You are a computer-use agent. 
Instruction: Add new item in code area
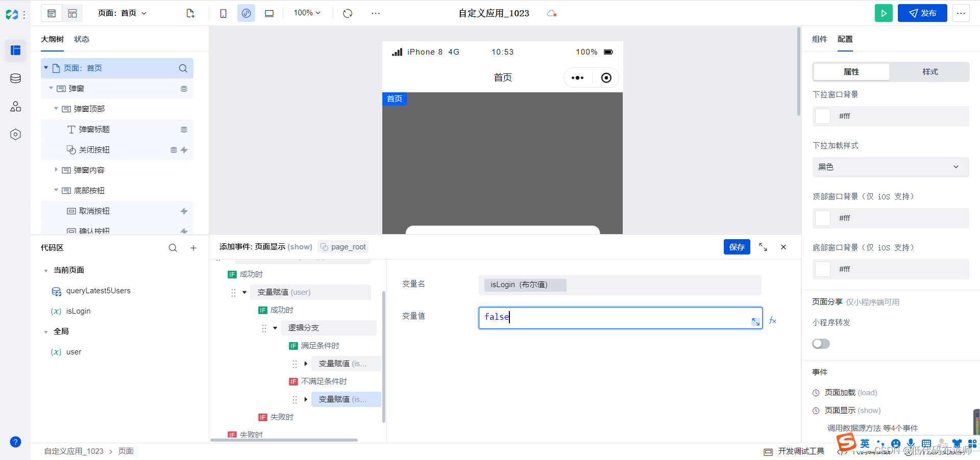[193, 248]
